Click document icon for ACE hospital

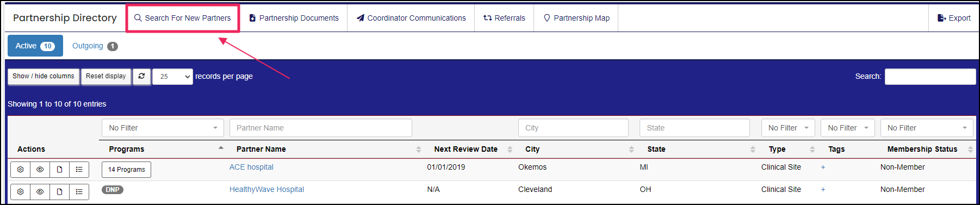60,170
